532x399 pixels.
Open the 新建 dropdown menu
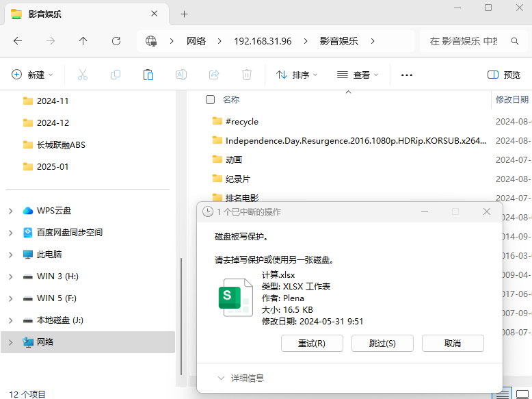click(x=33, y=75)
